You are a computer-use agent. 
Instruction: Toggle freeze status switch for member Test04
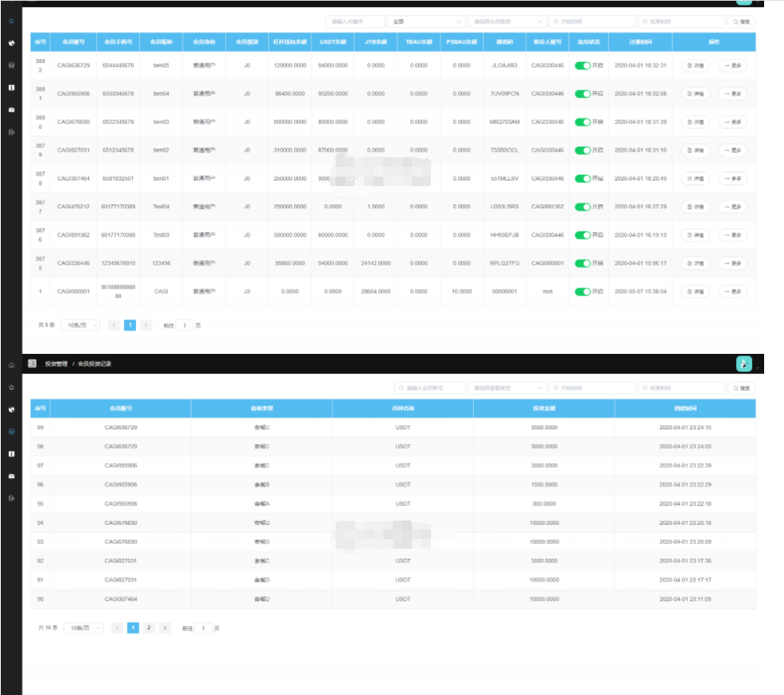(582, 207)
